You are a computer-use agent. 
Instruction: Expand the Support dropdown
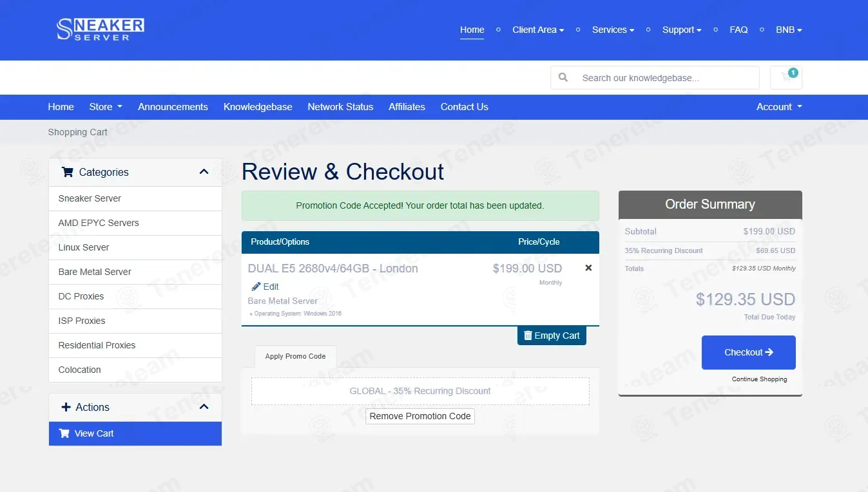coord(682,30)
